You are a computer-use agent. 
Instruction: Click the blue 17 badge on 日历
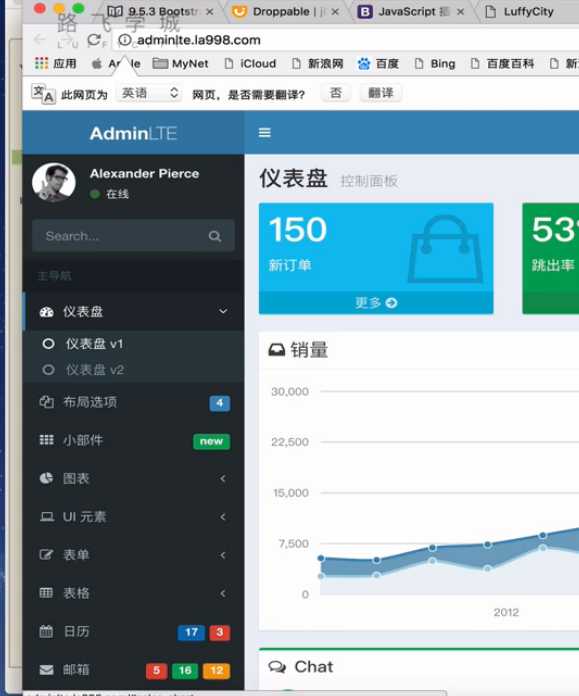[191, 632]
